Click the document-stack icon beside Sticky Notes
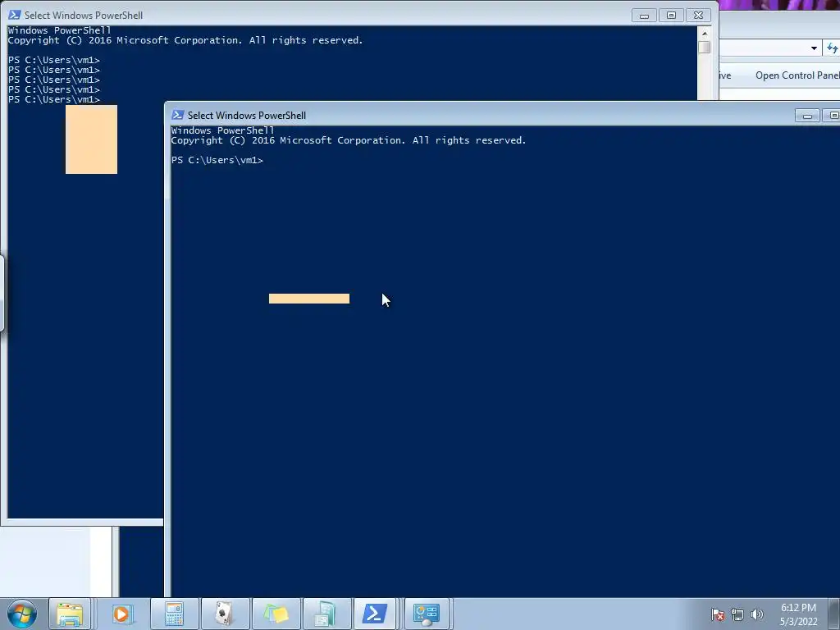Image resolution: width=840 pixels, height=630 pixels. [326, 614]
